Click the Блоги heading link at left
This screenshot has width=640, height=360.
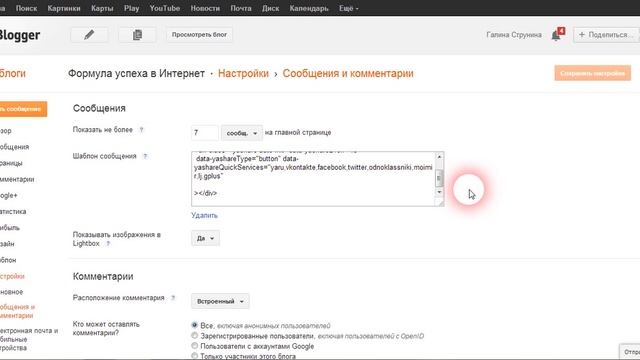(x=13, y=73)
